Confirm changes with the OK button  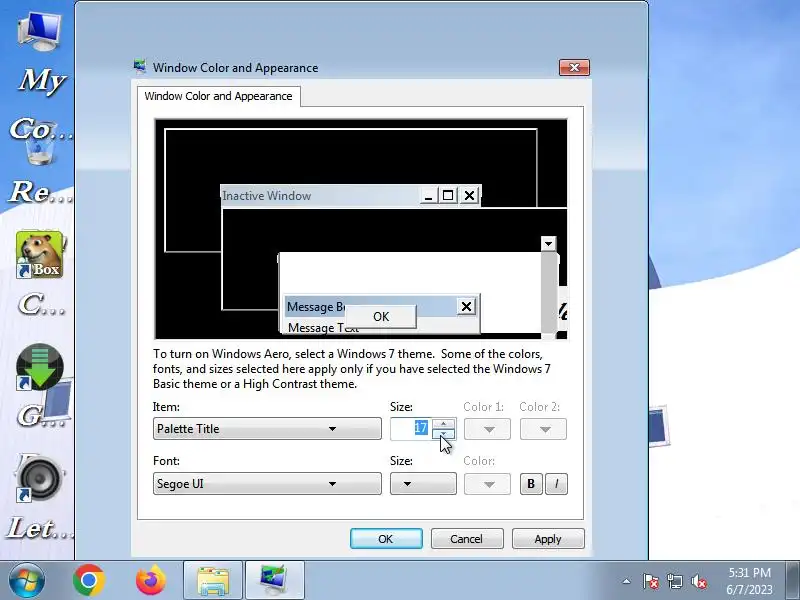tap(386, 539)
